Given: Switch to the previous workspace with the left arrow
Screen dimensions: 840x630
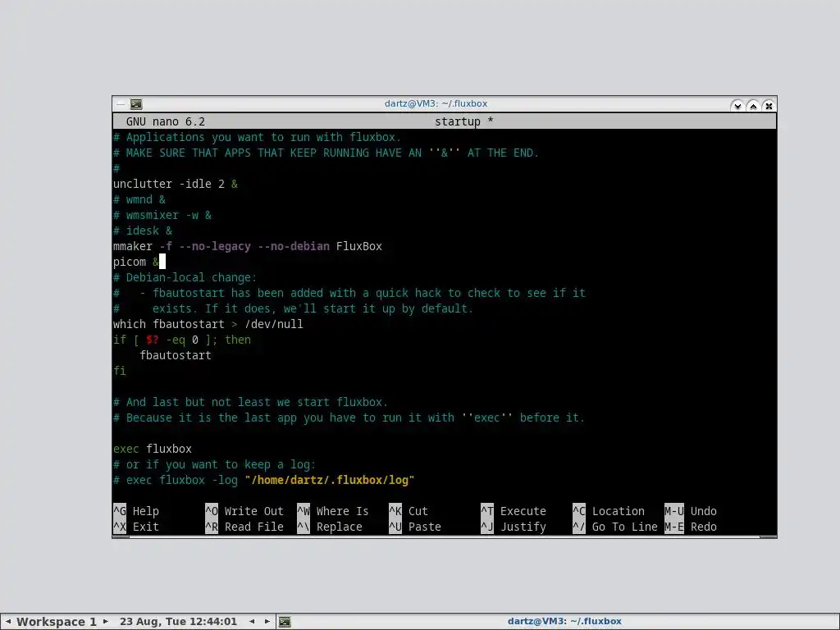Looking at the screenshot, I should (x=8, y=622).
